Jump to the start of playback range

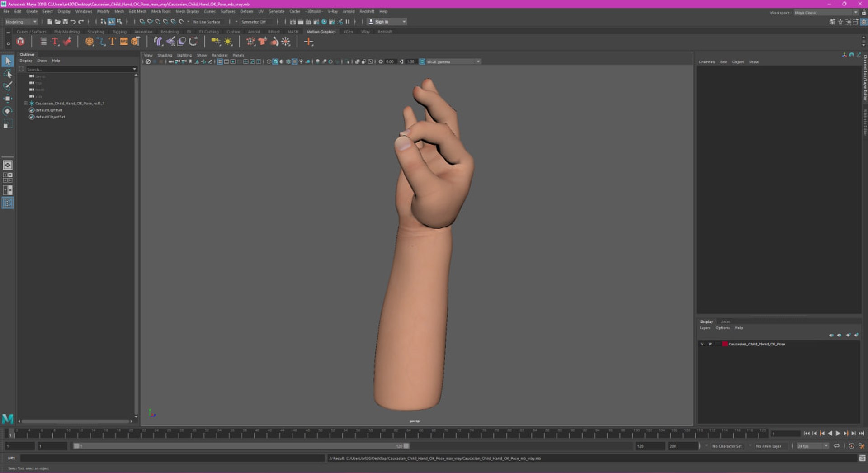[807, 433]
